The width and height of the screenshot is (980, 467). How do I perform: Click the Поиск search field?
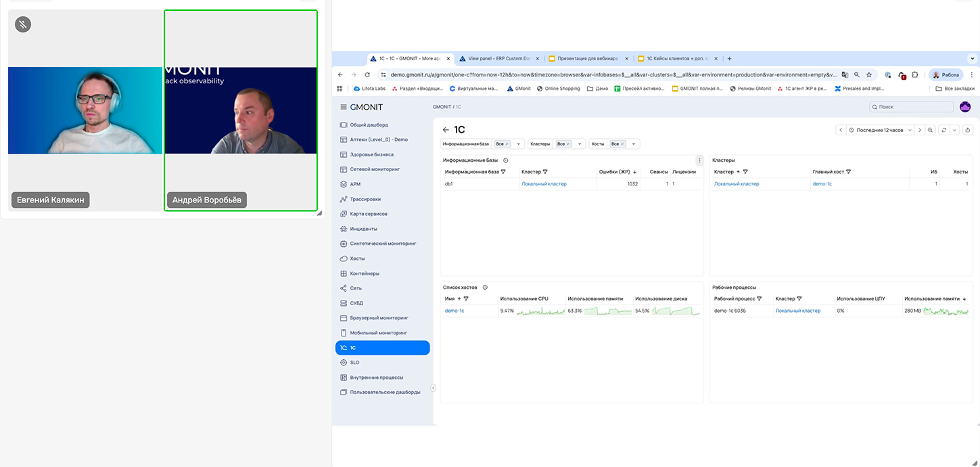(912, 107)
